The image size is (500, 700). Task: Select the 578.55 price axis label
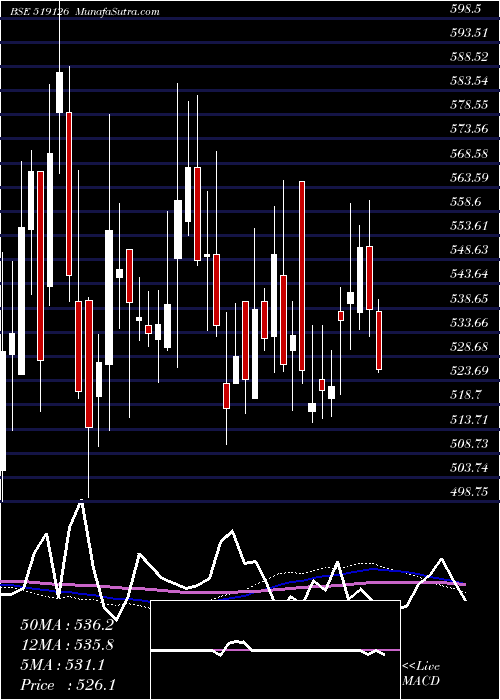468,105
